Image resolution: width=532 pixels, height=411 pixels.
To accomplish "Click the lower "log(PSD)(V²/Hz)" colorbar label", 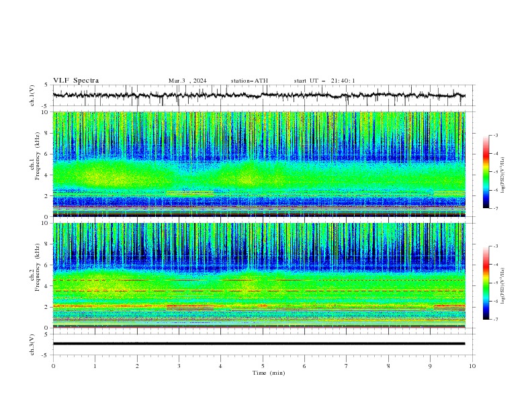I will pos(502,286).
